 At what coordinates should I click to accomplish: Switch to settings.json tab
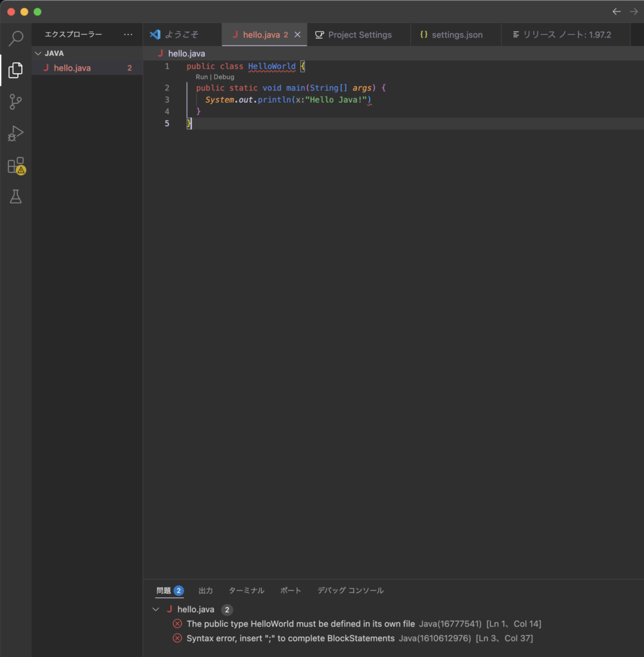click(x=456, y=35)
